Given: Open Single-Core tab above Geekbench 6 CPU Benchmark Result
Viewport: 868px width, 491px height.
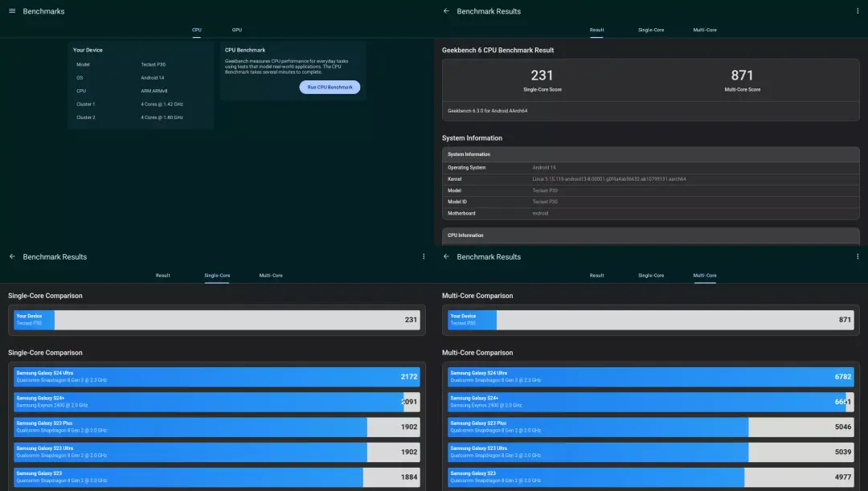Looking at the screenshot, I should point(651,30).
